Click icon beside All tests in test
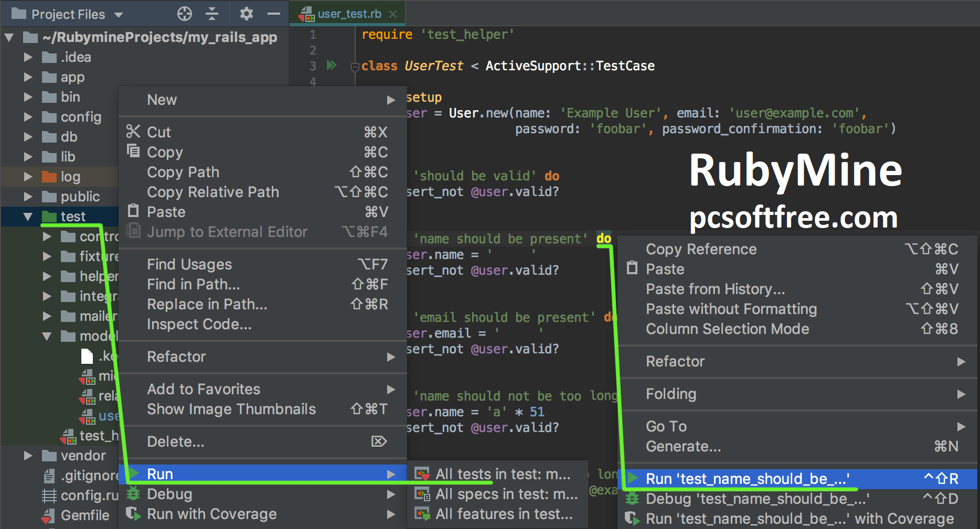Image resolution: width=980 pixels, height=529 pixels. (422, 474)
